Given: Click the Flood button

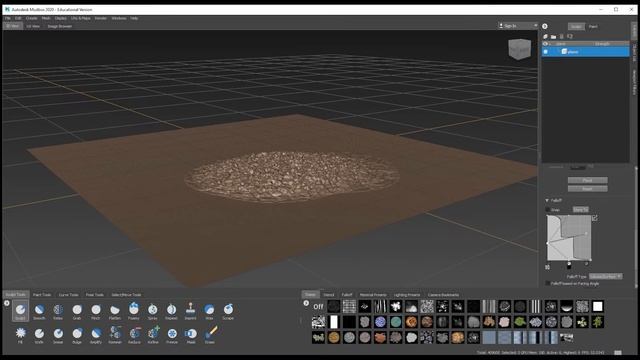Looking at the screenshot, I should [x=587, y=180].
